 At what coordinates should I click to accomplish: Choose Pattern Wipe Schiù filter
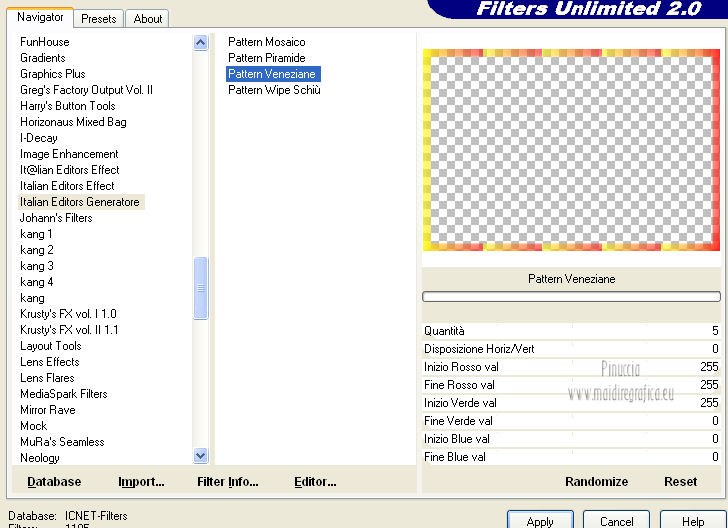[274, 90]
